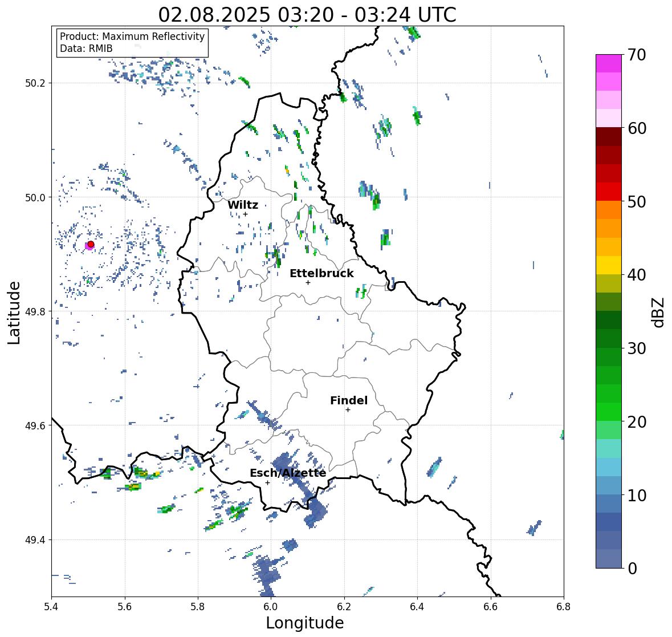Click the colorbar tick value 0
Screen dimensions: 672x637
[x=632, y=569]
